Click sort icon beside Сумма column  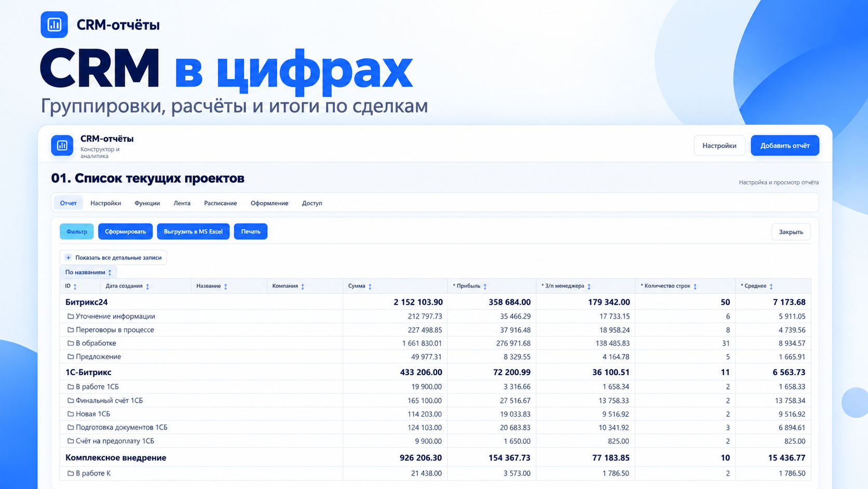[370, 286]
